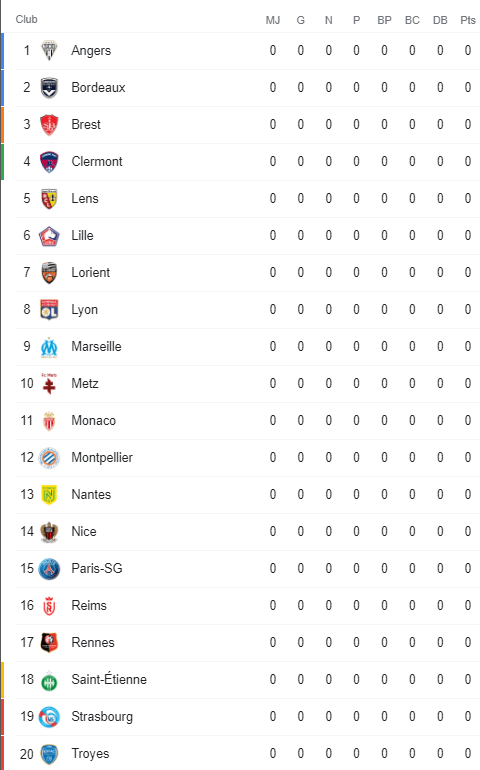Select the Lille team crest
This screenshot has height=770, width=480.
(49, 236)
